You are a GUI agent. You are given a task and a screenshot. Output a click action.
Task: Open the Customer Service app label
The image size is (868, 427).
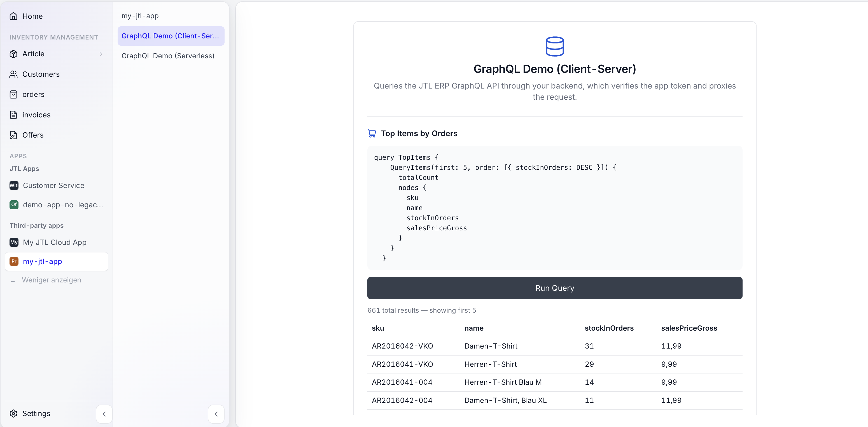(x=53, y=185)
